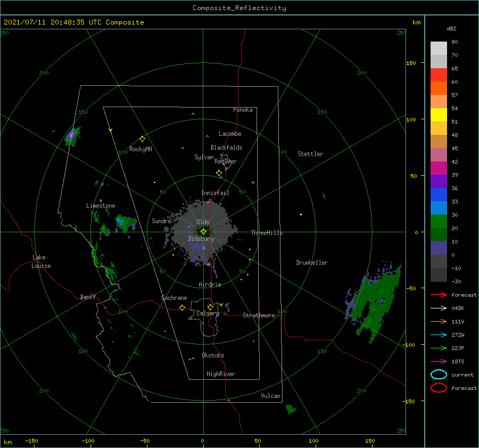This screenshot has width=479, height=448.
Task: Click the Limestone label
Action: tap(101, 206)
